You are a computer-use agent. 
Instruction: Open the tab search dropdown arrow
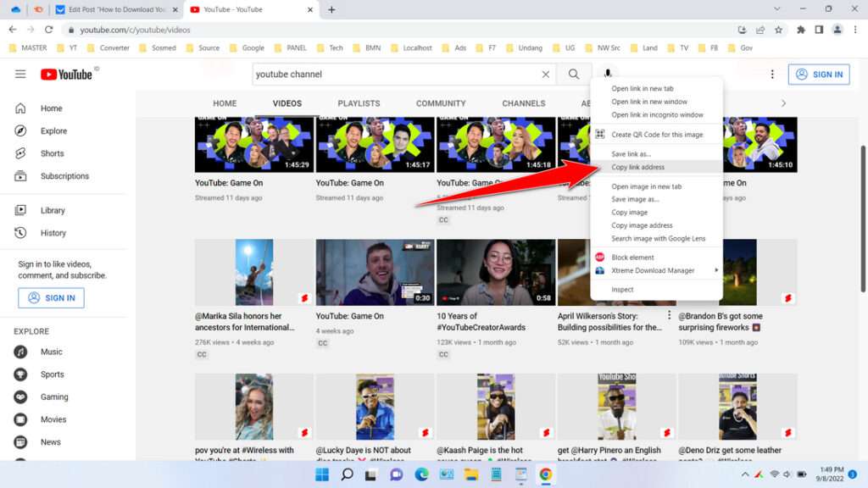(x=777, y=9)
